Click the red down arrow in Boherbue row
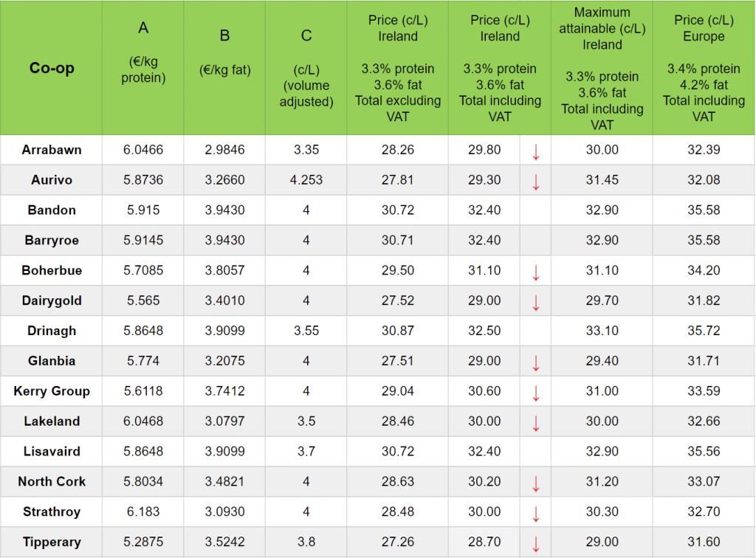This screenshot has width=756, height=558. 536,272
